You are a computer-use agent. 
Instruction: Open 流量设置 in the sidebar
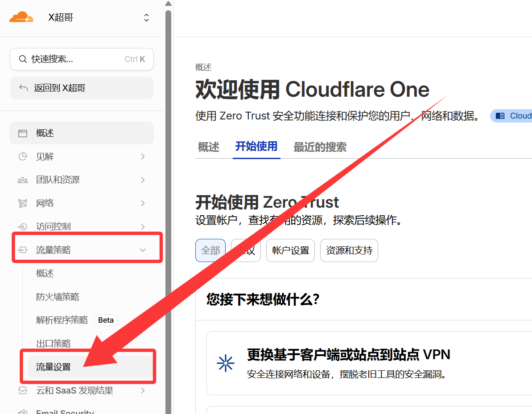pyautogui.click(x=54, y=367)
